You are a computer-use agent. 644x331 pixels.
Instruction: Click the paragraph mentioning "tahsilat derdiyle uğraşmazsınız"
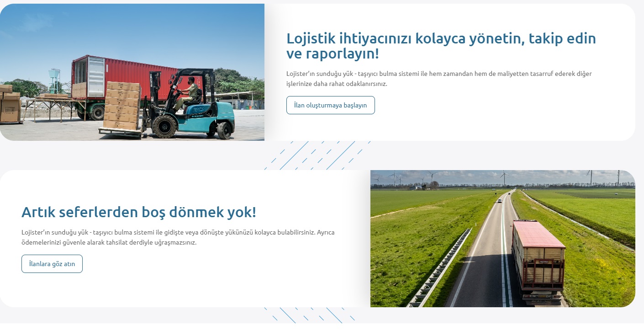click(x=178, y=237)
